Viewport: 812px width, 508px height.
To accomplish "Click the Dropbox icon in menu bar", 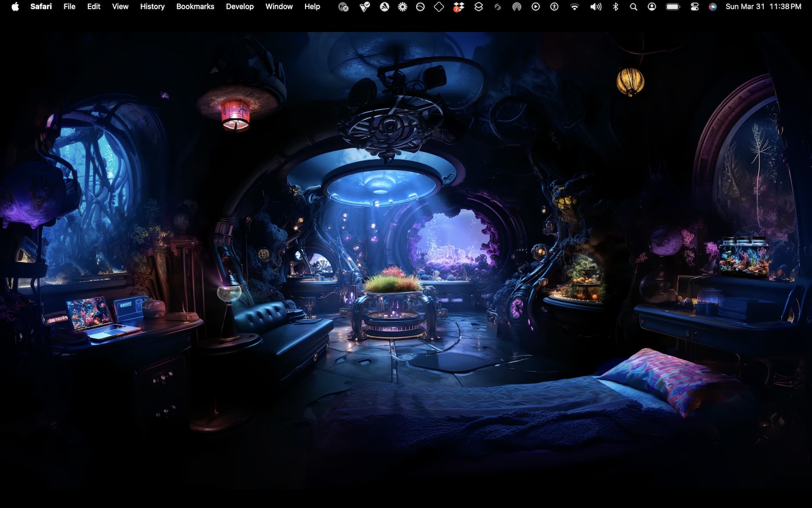I will (458, 7).
